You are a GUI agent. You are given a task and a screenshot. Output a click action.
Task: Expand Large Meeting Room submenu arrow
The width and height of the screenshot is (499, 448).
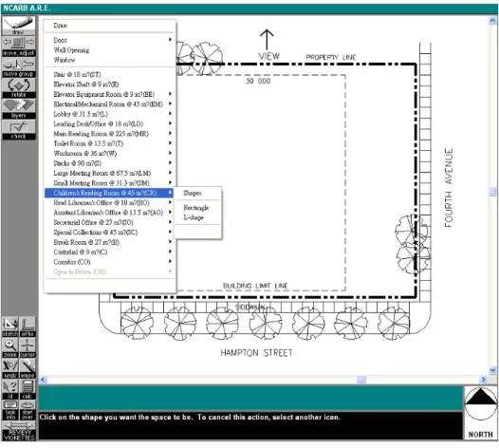[x=170, y=173]
